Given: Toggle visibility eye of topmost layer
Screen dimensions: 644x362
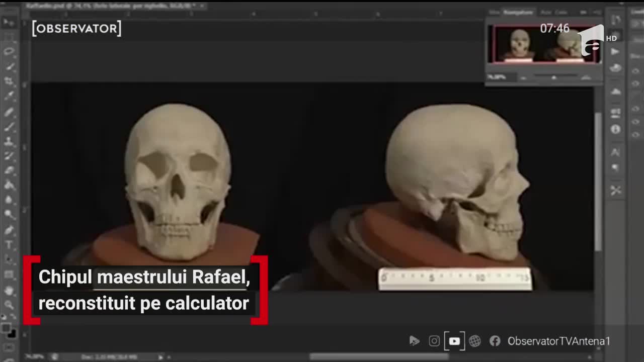Looking at the screenshot, I should click(x=635, y=71).
